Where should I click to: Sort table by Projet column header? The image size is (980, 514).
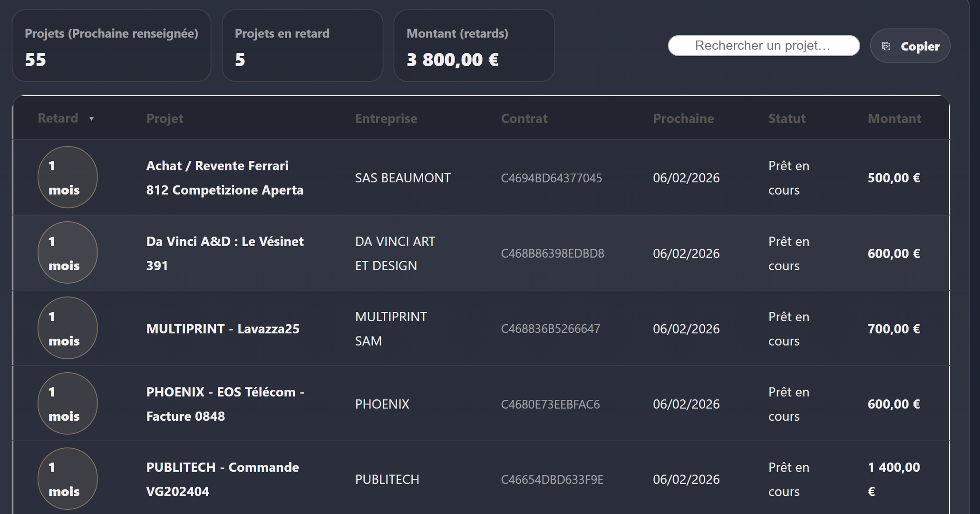[165, 119]
